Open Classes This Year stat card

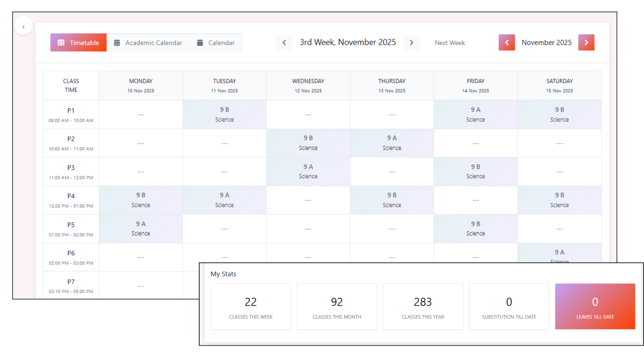tap(423, 307)
